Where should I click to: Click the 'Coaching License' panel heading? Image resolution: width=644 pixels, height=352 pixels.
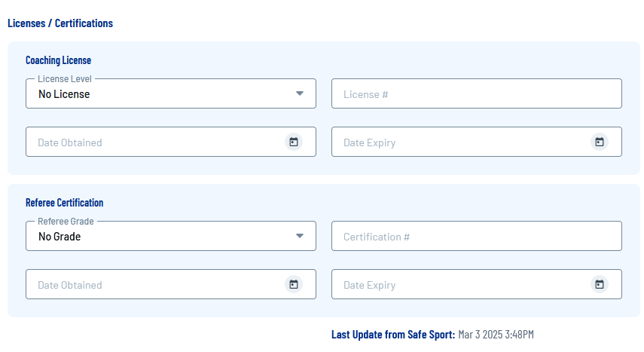point(59,60)
